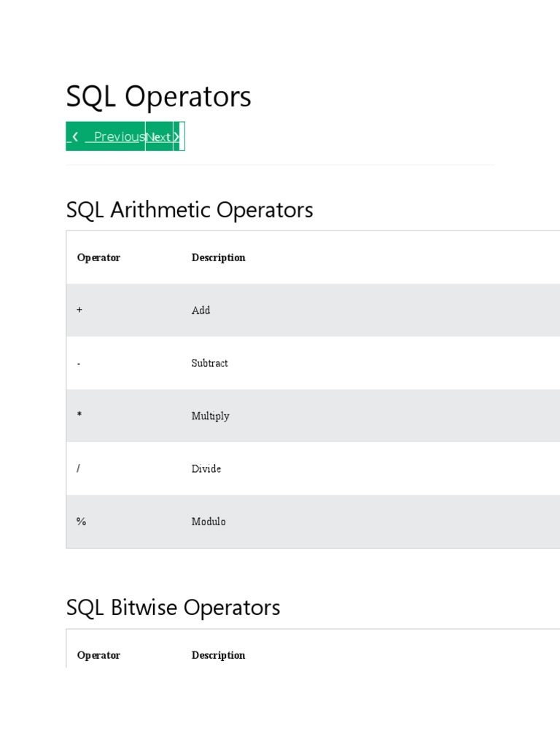This screenshot has height=747, width=560.
Task: Click the Modulo description text
Action: point(209,522)
